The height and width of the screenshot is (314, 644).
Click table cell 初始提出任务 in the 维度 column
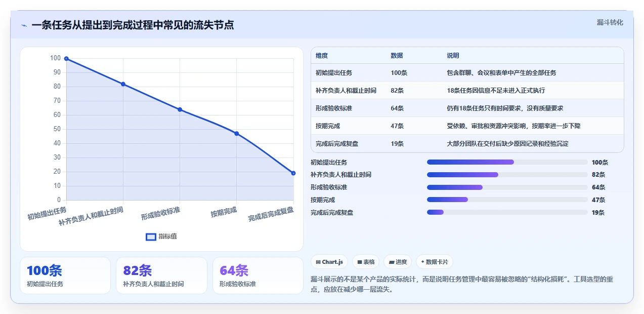(x=334, y=73)
